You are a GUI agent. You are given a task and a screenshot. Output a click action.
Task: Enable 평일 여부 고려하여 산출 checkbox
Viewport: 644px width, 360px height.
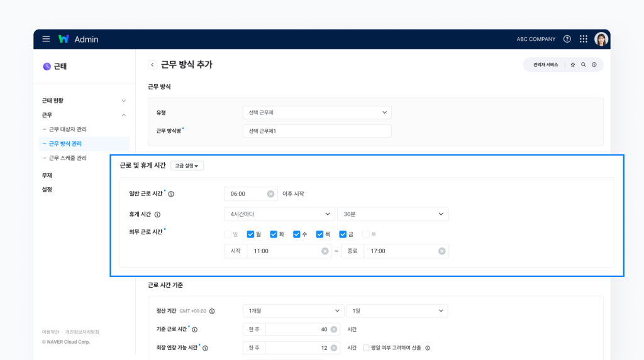coord(366,348)
